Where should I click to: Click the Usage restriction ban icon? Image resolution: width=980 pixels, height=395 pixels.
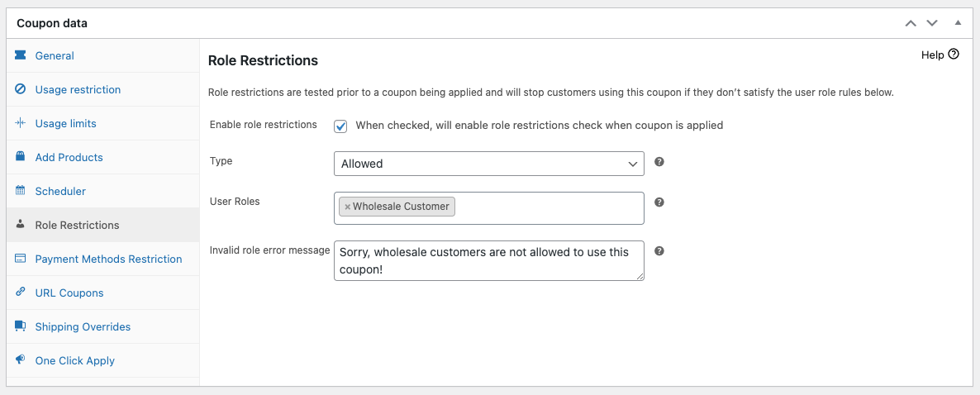[20, 89]
